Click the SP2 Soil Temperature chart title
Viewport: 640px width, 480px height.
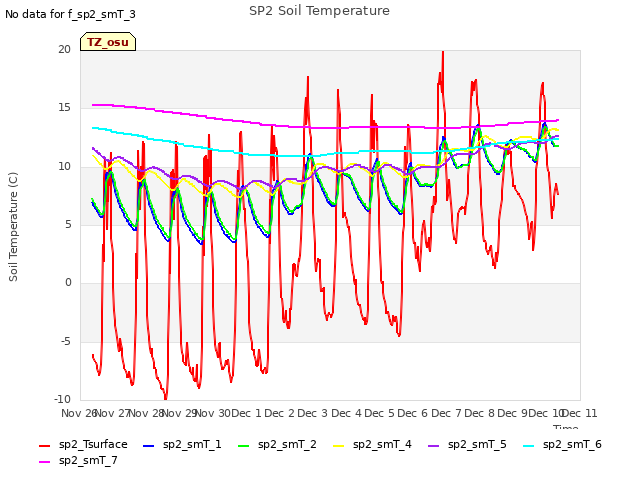coord(319,11)
